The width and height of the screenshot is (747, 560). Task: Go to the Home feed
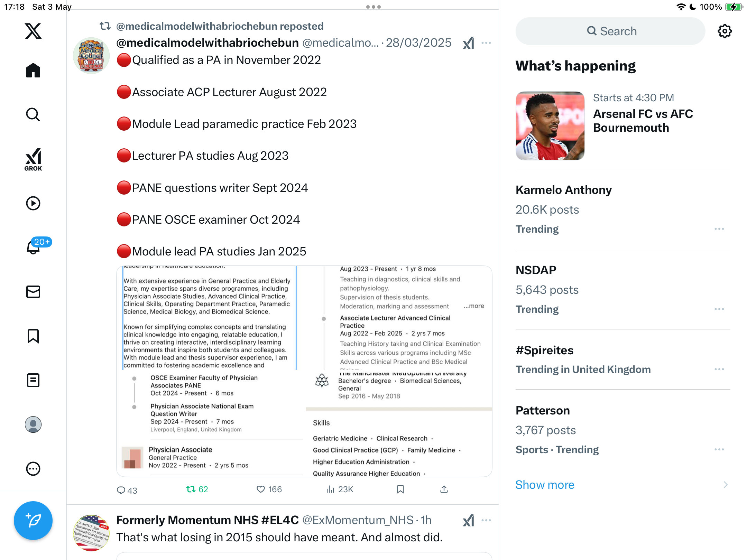[33, 71]
